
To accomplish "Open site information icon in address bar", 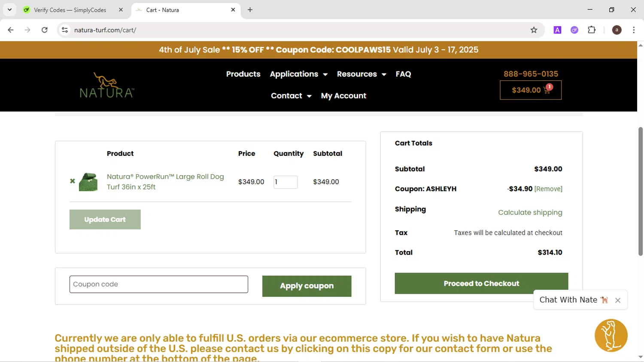I will [x=65, y=30].
